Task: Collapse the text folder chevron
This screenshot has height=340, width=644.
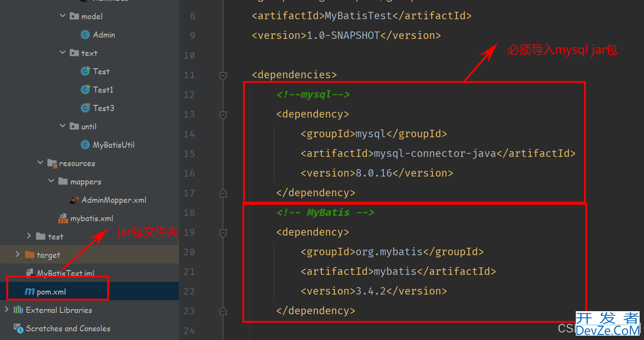Action: [63, 52]
